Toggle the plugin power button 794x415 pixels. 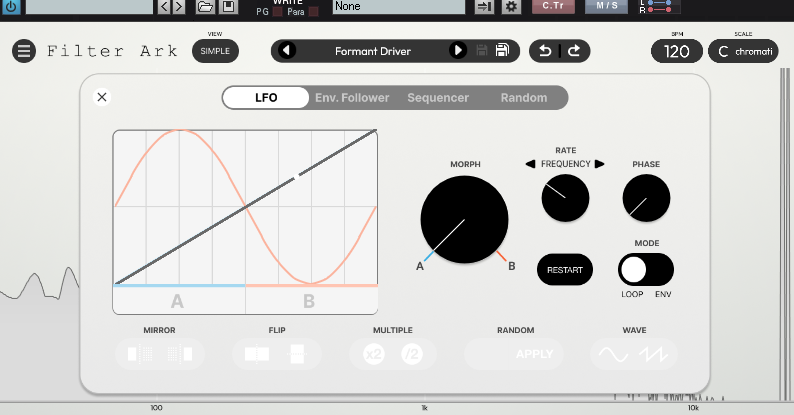tap(11, 6)
